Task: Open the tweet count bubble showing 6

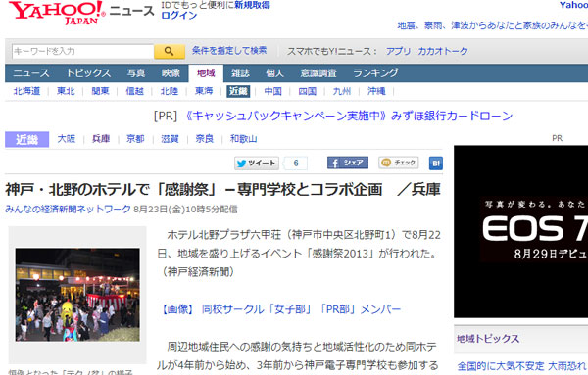Action: 296,163
